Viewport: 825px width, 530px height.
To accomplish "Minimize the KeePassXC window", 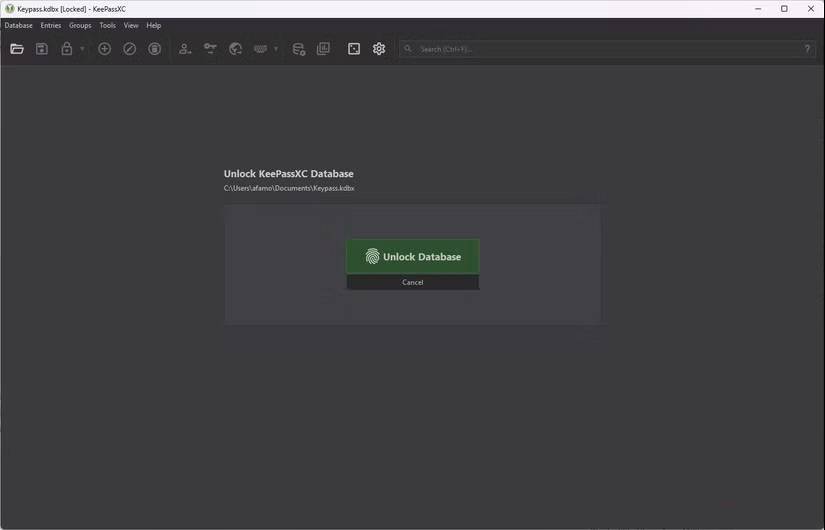I will 758,9.
